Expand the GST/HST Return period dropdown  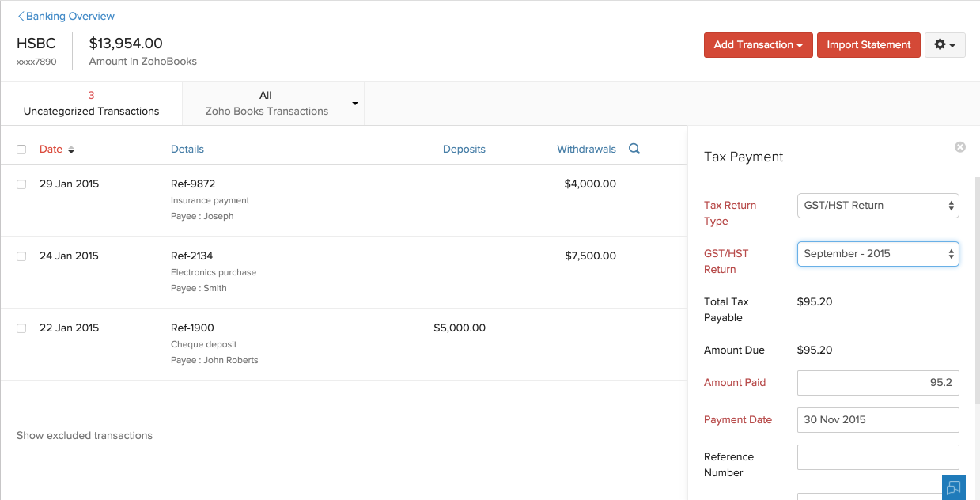pos(877,254)
